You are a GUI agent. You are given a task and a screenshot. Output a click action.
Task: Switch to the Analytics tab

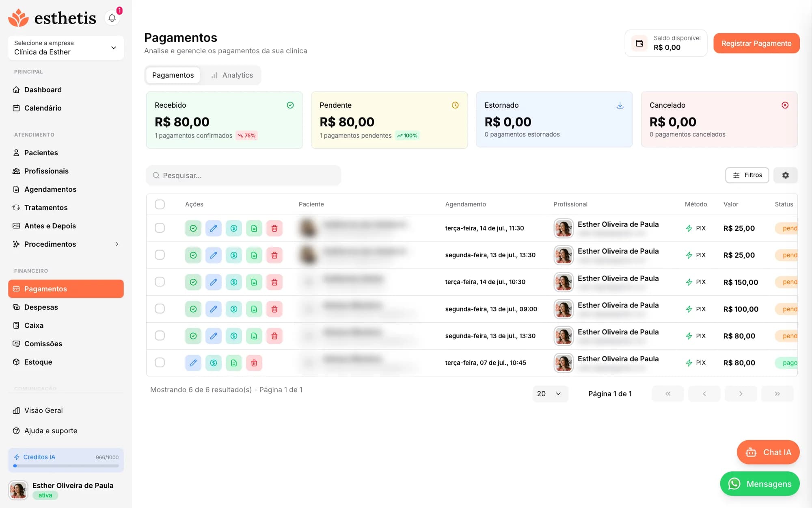(x=232, y=75)
